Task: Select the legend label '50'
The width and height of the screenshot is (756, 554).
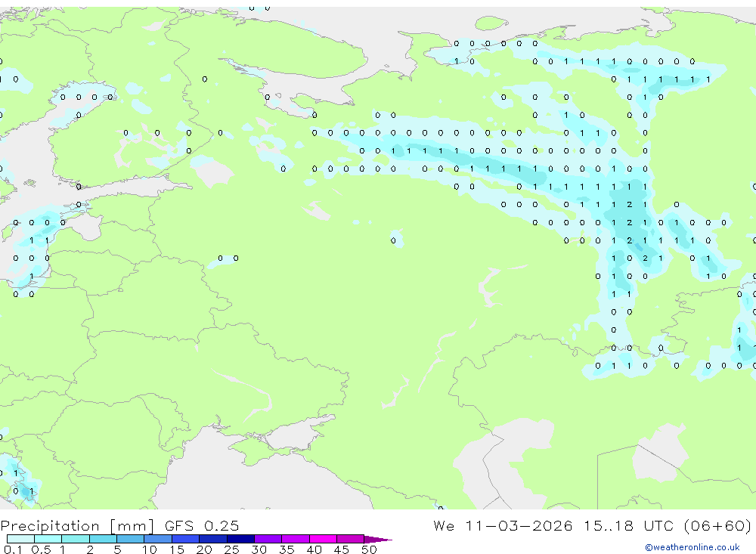Action: pyautogui.click(x=370, y=549)
